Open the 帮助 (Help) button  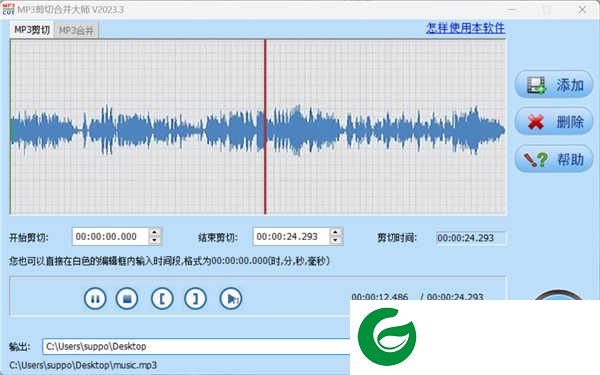[554, 159]
